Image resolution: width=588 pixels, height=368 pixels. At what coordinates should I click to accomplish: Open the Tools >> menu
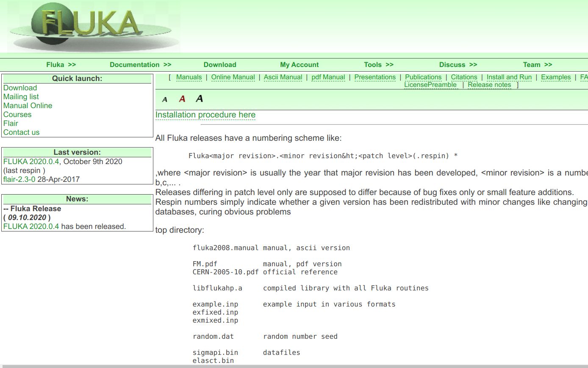point(379,64)
